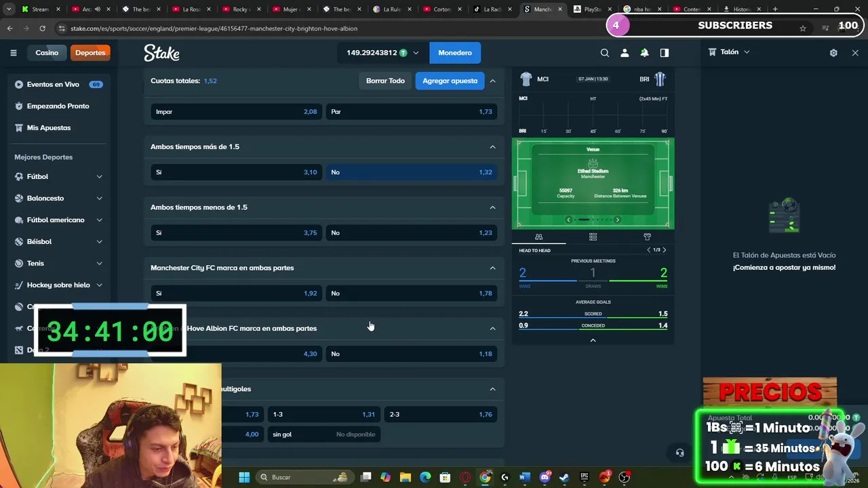Expand Tenis in the sidebar
Viewport: 868px width, 488px height.
click(99, 263)
